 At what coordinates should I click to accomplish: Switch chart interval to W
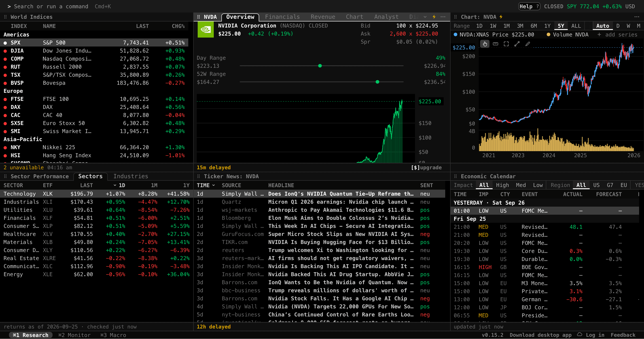pos(628,26)
